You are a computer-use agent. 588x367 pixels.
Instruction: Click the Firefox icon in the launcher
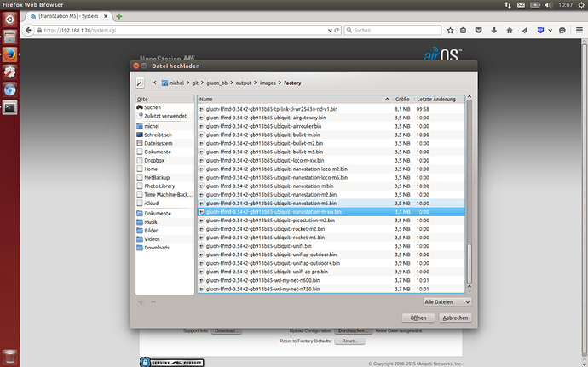click(x=9, y=54)
